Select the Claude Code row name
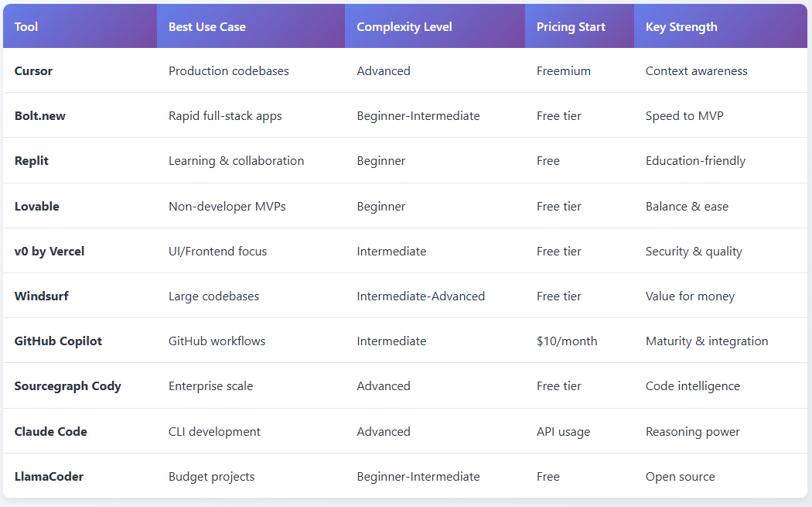This screenshot has height=507, width=812. click(x=51, y=432)
